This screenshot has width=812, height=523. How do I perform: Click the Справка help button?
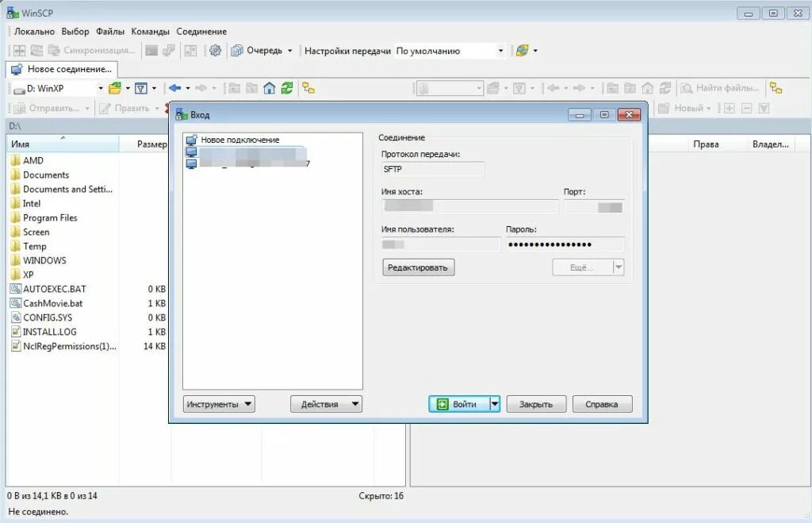tap(602, 404)
